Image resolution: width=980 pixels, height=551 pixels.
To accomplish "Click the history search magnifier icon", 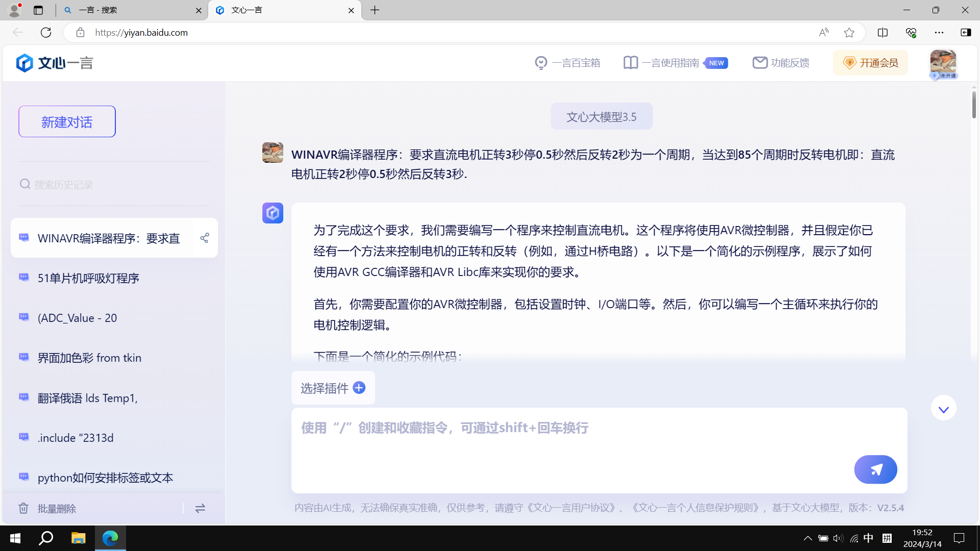I will (25, 184).
